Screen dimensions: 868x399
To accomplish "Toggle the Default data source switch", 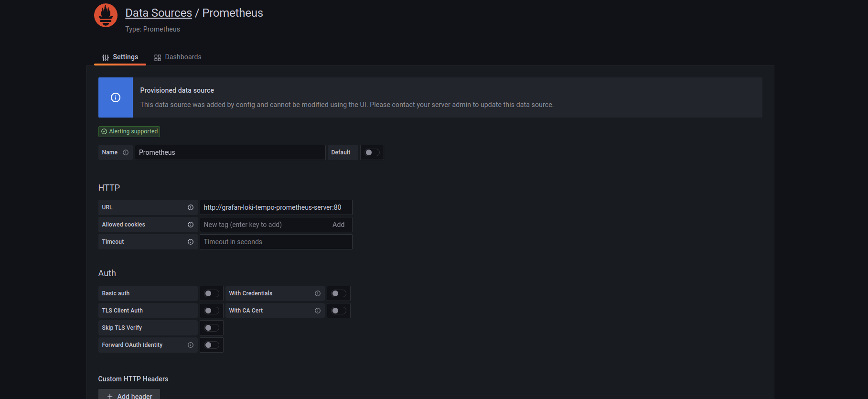I will [x=372, y=152].
